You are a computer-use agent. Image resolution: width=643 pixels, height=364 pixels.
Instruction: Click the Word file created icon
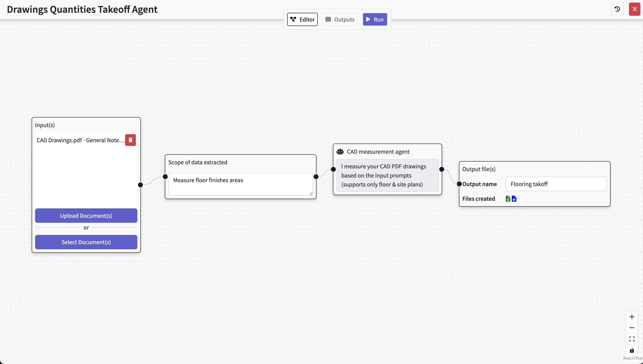pyautogui.click(x=514, y=199)
